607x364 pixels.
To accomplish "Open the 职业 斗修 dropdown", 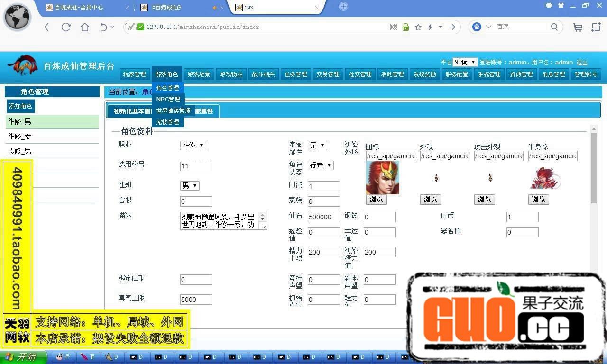I will [193, 145].
